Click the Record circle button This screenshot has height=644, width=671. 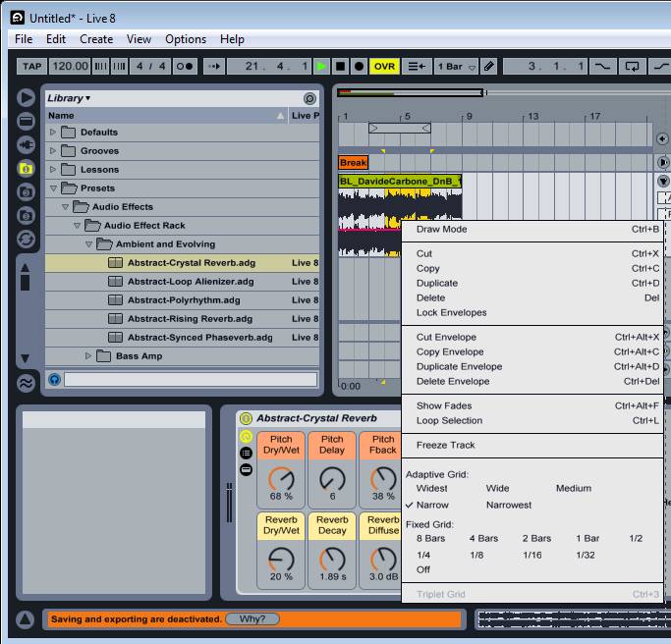[359, 67]
